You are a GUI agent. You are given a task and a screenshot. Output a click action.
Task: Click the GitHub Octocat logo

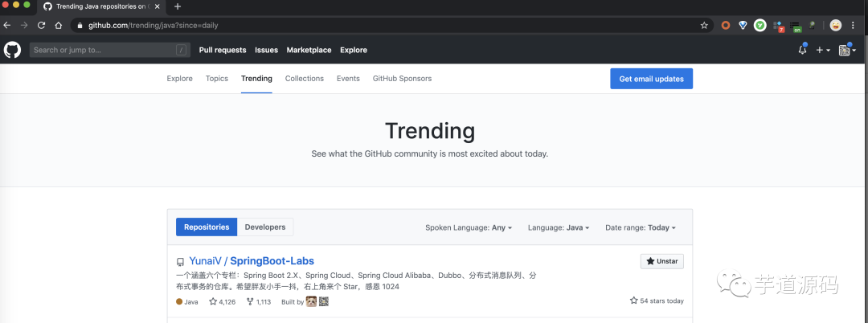(12, 50)
